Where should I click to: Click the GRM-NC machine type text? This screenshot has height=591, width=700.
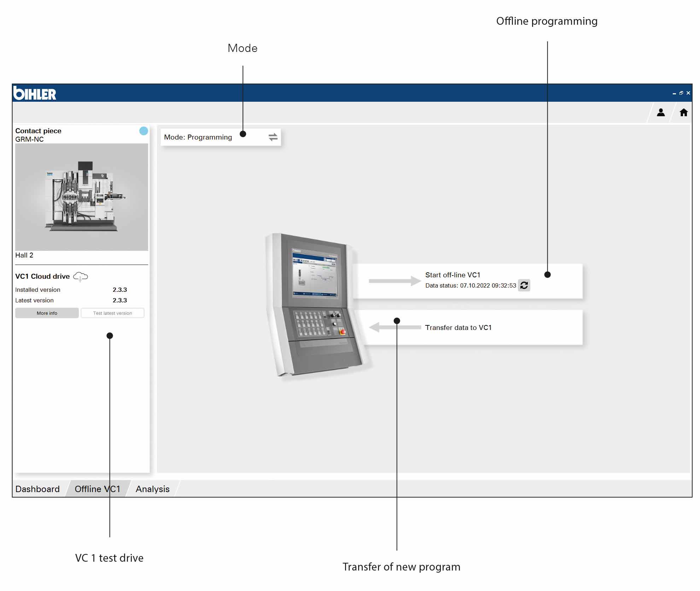29,139
